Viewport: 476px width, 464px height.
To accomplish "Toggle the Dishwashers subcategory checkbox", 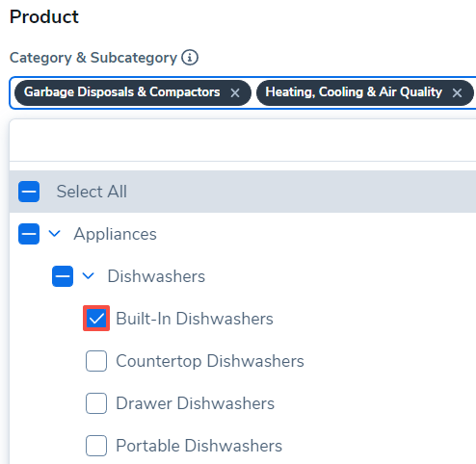I will pyautogui.click(x=63, y=276).
